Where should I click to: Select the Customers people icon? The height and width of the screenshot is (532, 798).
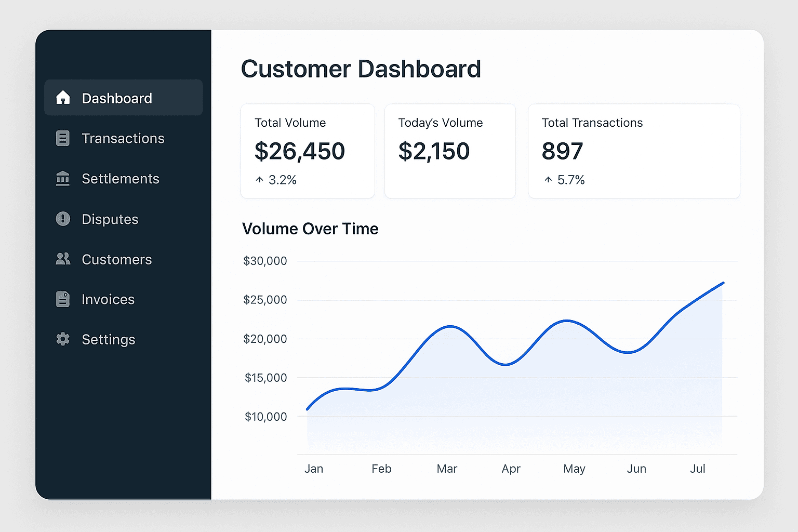click(x=63, y=259)
